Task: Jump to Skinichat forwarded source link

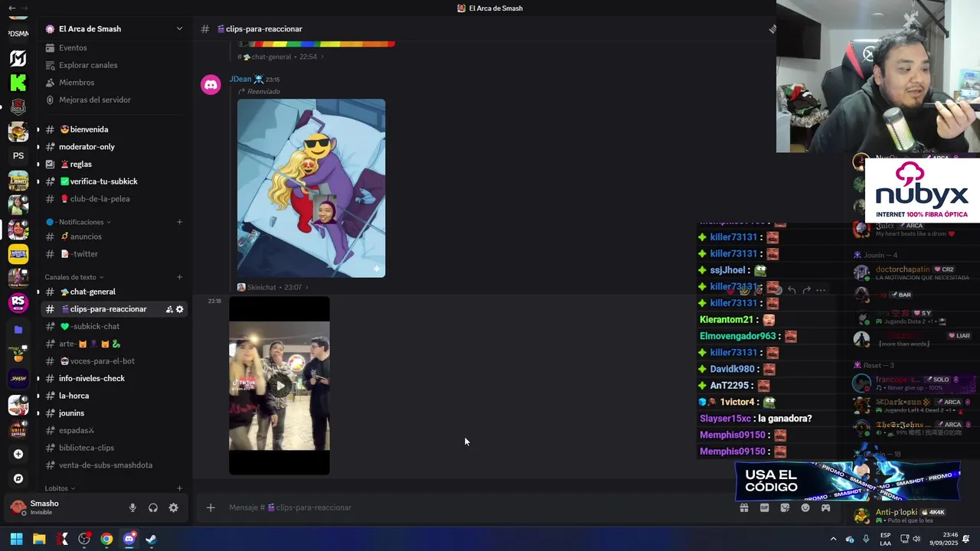Action: tap(273, 287)
